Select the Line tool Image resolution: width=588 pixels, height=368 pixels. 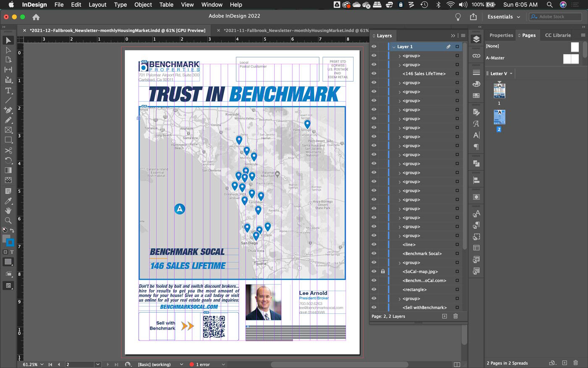click(x=8, y=100)
